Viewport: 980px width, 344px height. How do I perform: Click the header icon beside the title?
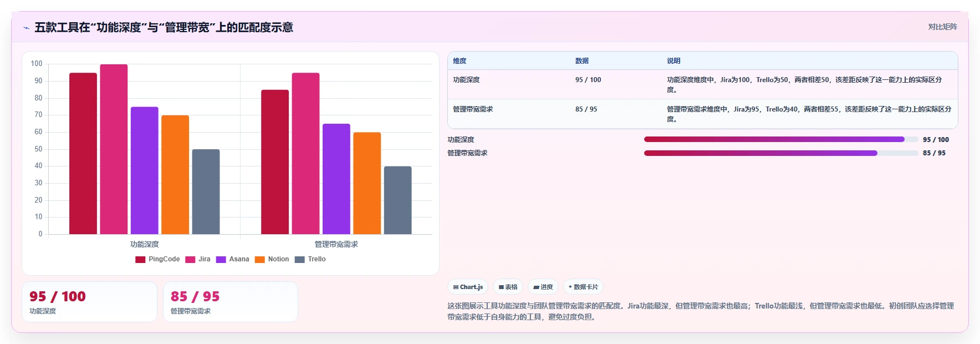point(26,28)
